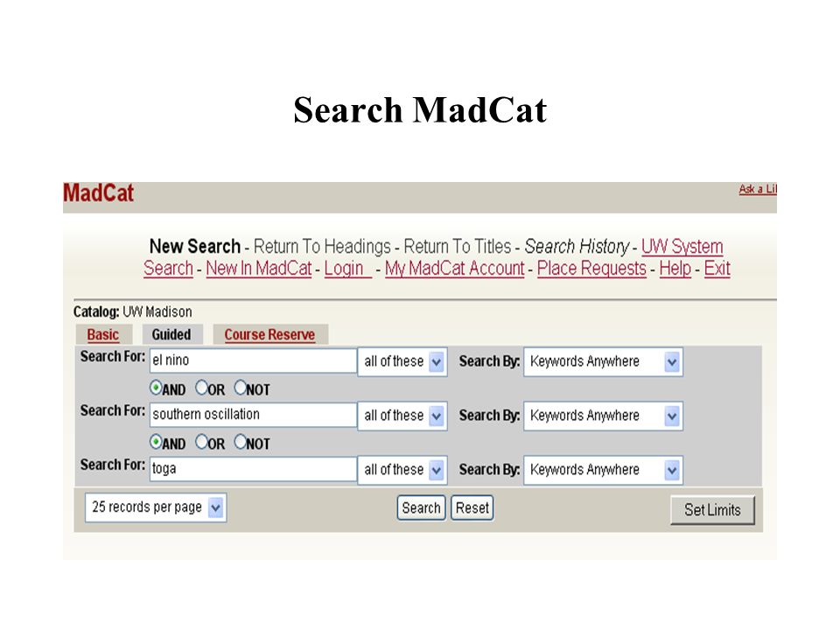Focus the 'southern oscillation' search field
The height and width of the screenshot is (630, 840).
(x=253, y=415)
